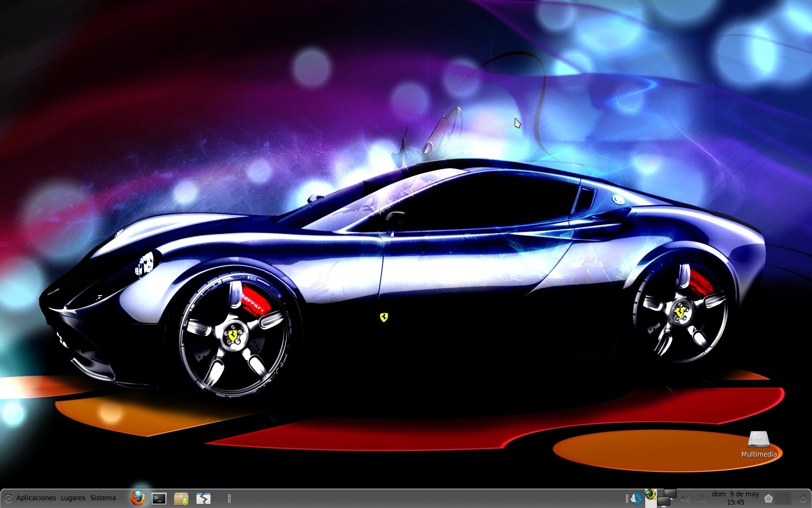Click the left panel grip handle

(229, 498)
